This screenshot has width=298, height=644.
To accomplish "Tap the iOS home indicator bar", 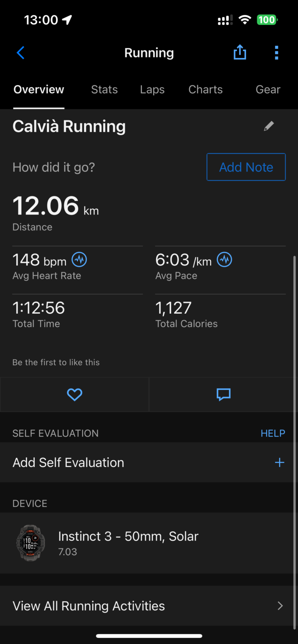I will pyautogui.click(x=149, y=636).
